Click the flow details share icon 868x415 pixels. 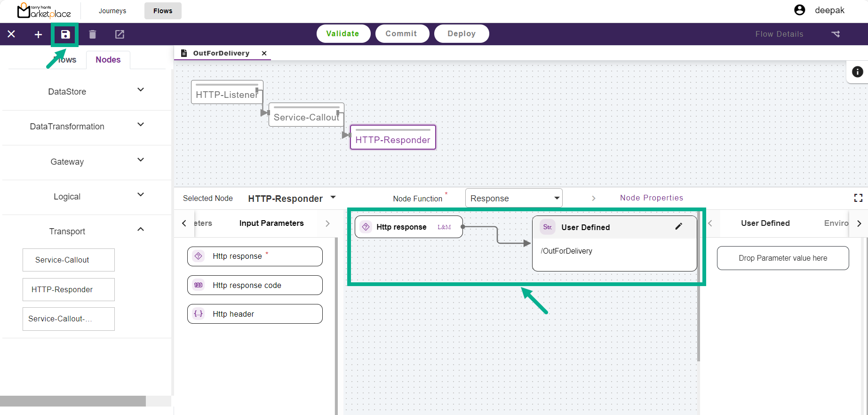coord(836,34)
